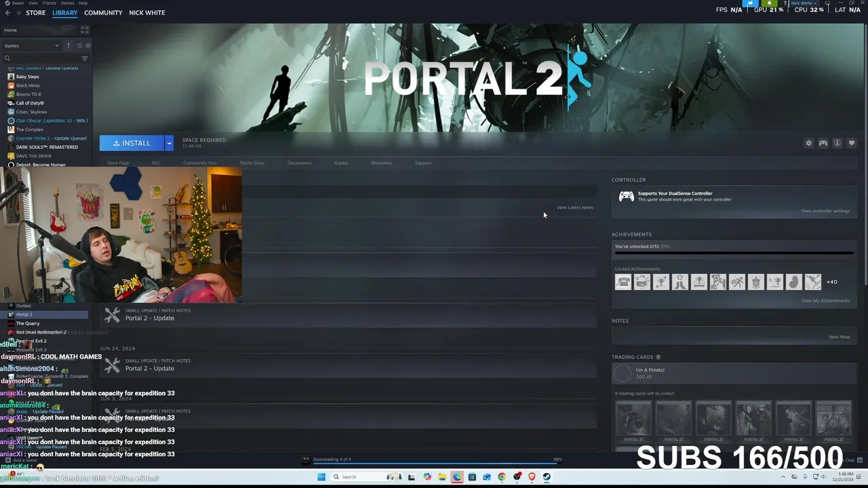Open the Games category dropdown

click(x=32, y=45)
